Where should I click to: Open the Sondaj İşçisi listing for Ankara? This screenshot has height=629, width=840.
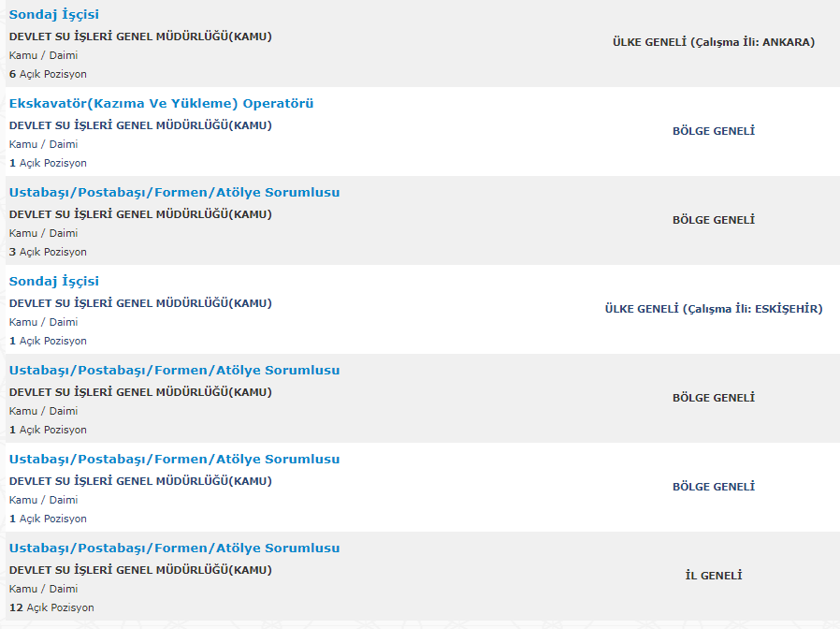point(54,15)
